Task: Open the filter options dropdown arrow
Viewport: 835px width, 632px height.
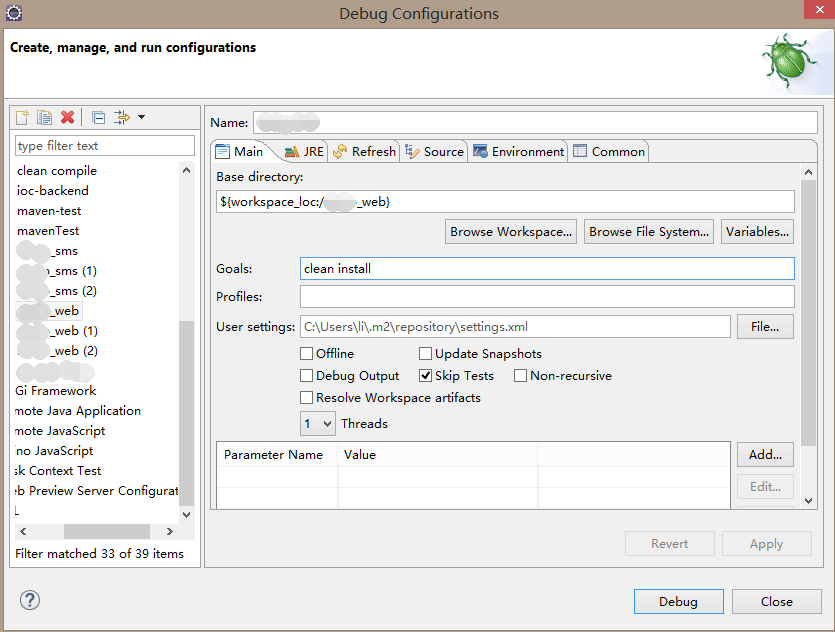Action: 141,117
